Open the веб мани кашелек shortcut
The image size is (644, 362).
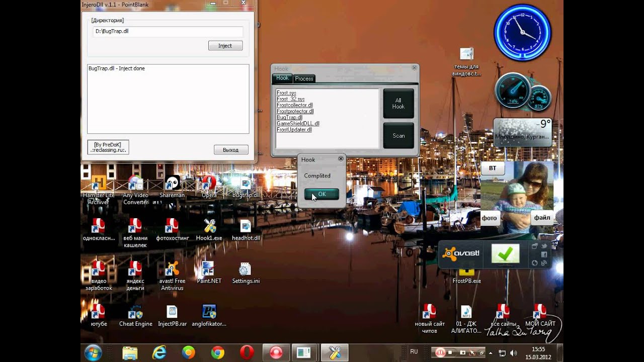click(135, 233)
